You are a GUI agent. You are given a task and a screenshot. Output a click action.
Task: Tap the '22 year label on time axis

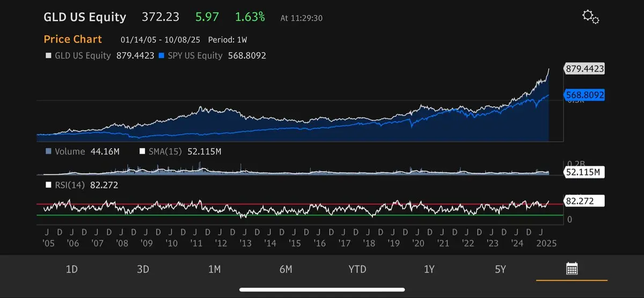468,243
